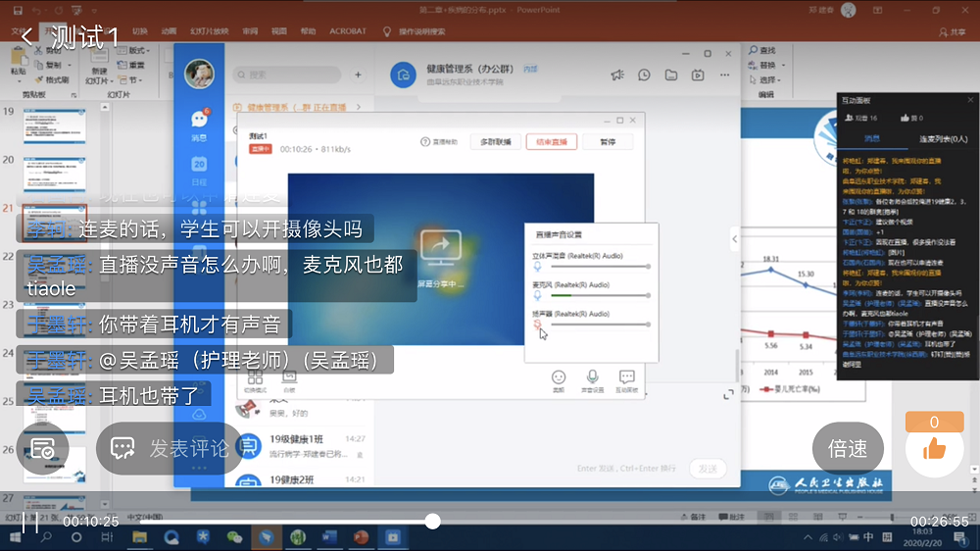
Task: Open the three-dot more menu in group header
Action: click(x=724, y=75)
